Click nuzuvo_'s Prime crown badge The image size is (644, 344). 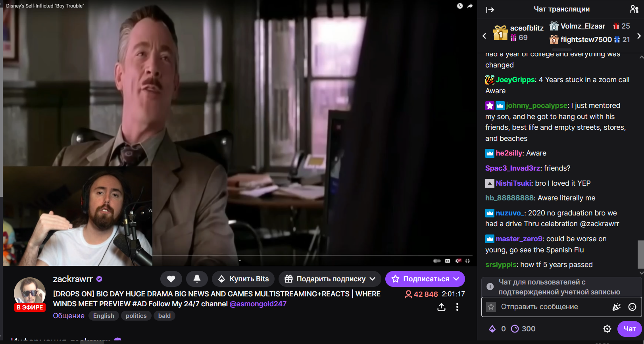click(x=490, y=213)
